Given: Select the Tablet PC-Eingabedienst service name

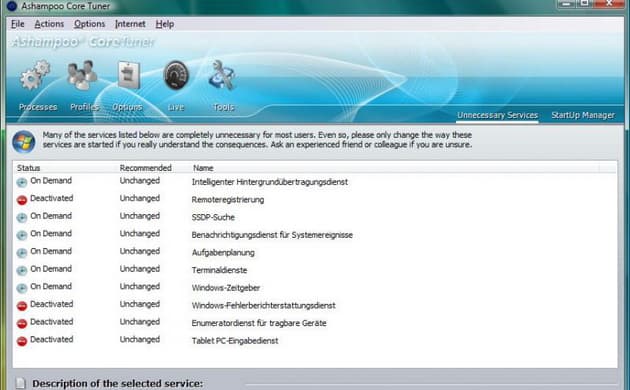Looking at the screenshot, I should click(235, 341).
